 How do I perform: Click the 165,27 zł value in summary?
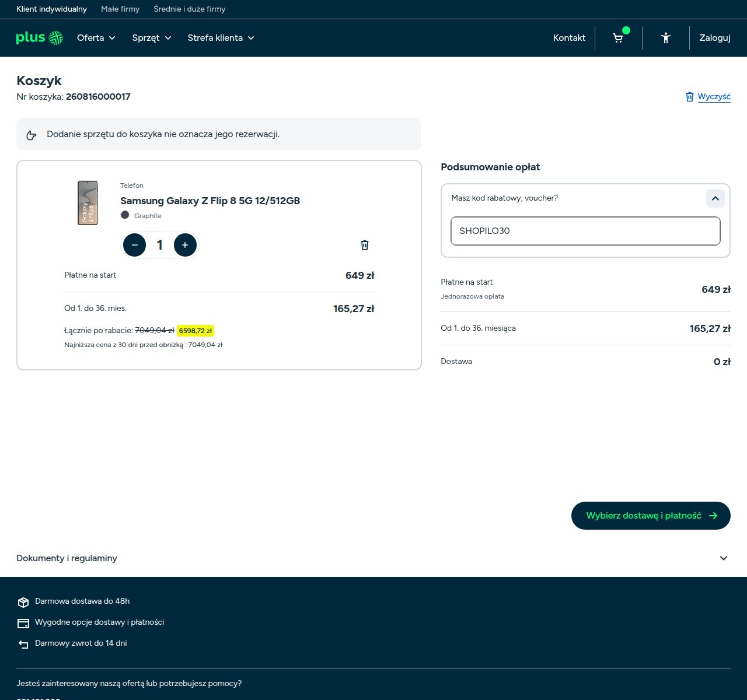pos(710,329)
